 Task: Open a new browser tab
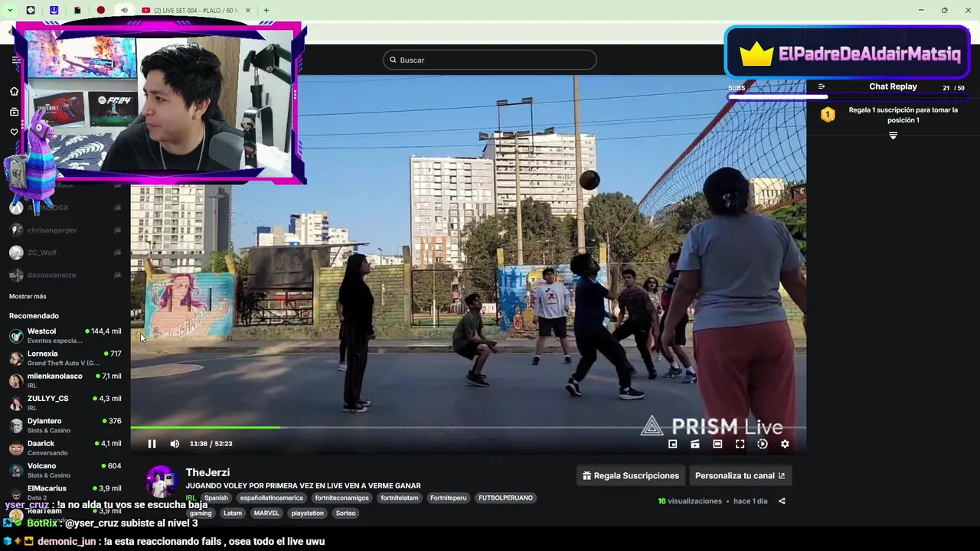coord(266,10)
